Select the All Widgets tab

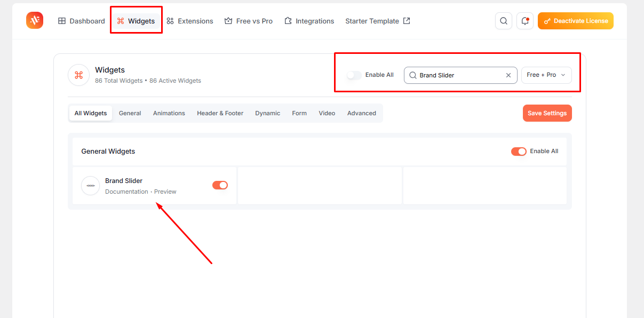[91, 113]
